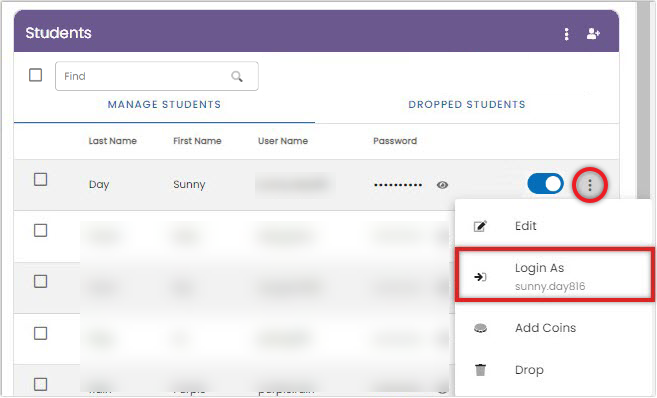
Task: Toggle the active switch for Sunny Day
Action: click(x=545, y=184)
